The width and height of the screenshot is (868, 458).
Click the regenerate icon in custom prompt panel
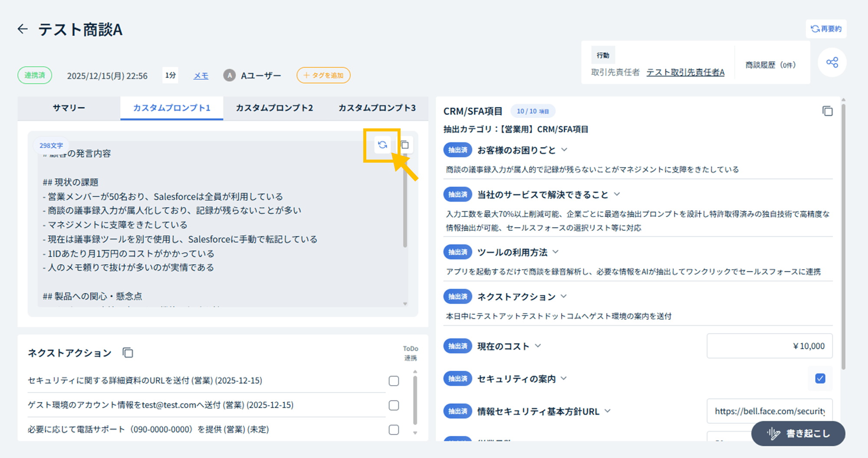pyautogui.click(x=382, y=145)
